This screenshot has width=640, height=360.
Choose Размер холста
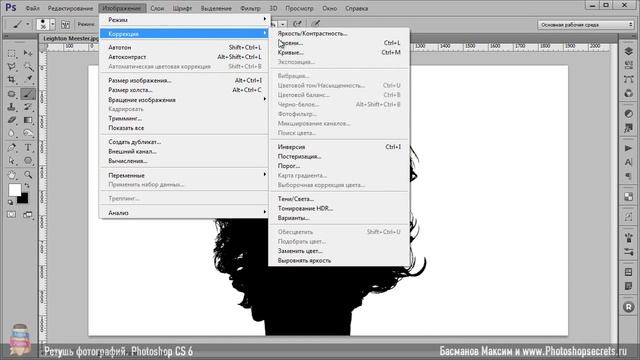[x=184, y=90]
